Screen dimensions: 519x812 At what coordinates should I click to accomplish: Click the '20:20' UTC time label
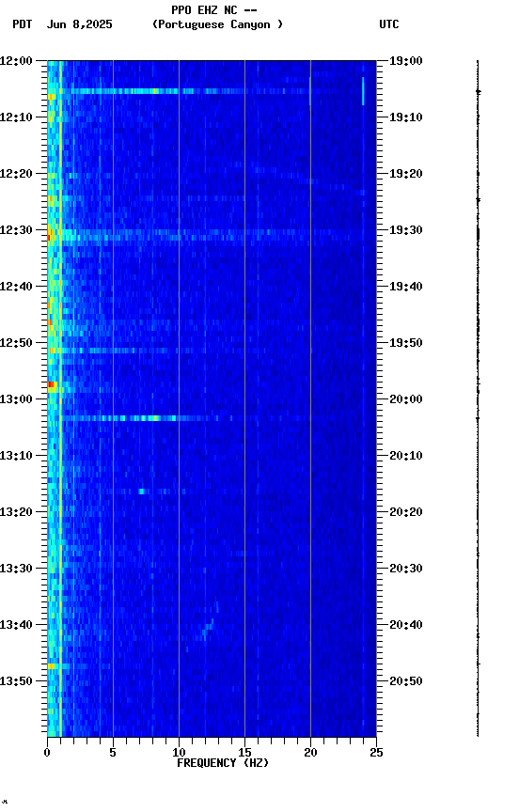click(406, 512)
